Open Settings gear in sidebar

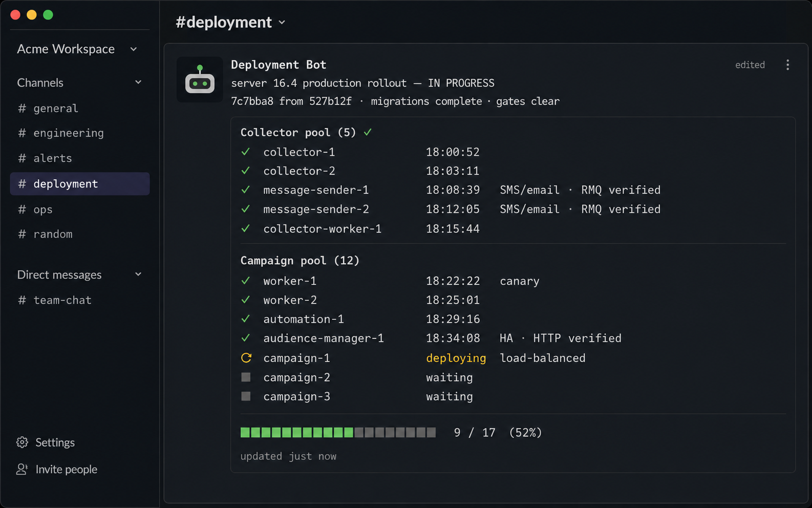click(x=22, y=442)
